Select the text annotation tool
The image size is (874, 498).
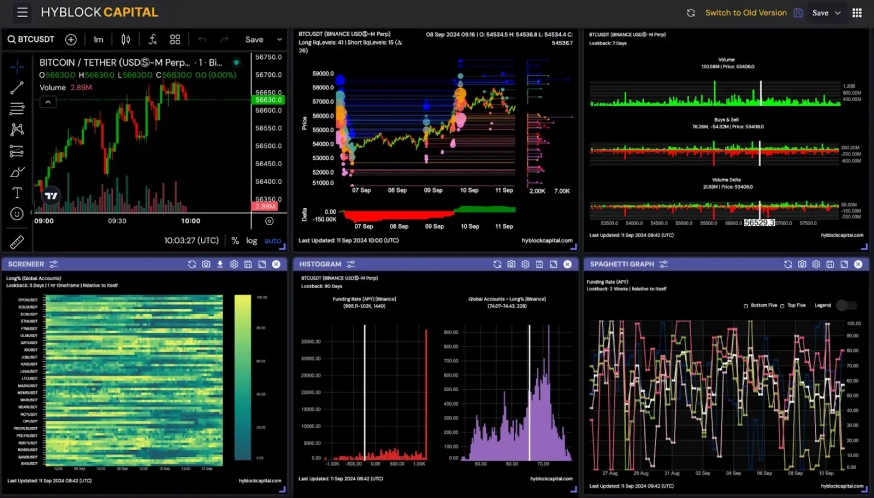coord(17,192)
